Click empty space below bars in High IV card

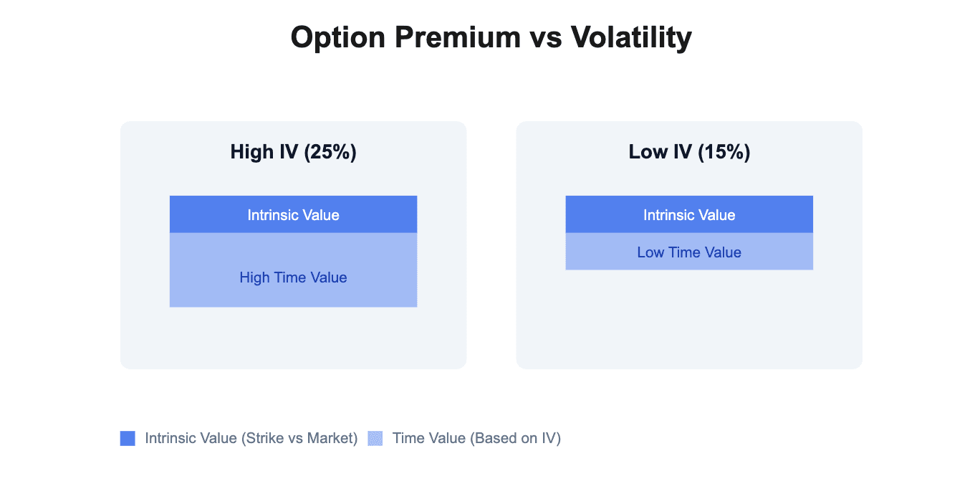coord(293,337)
